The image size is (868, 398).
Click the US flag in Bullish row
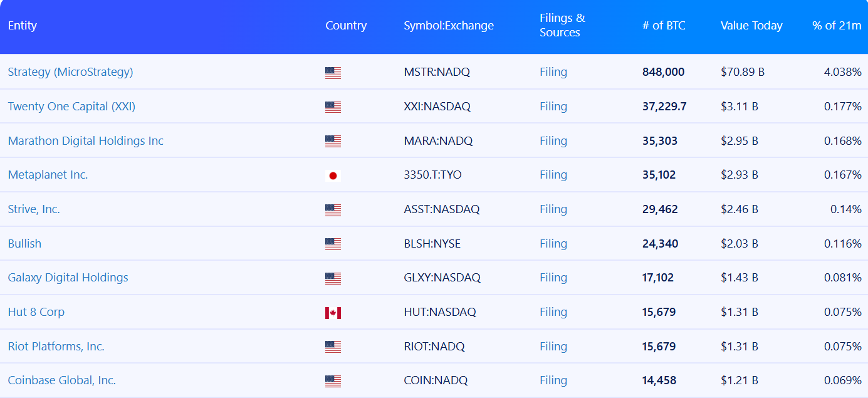click(333, 244)
